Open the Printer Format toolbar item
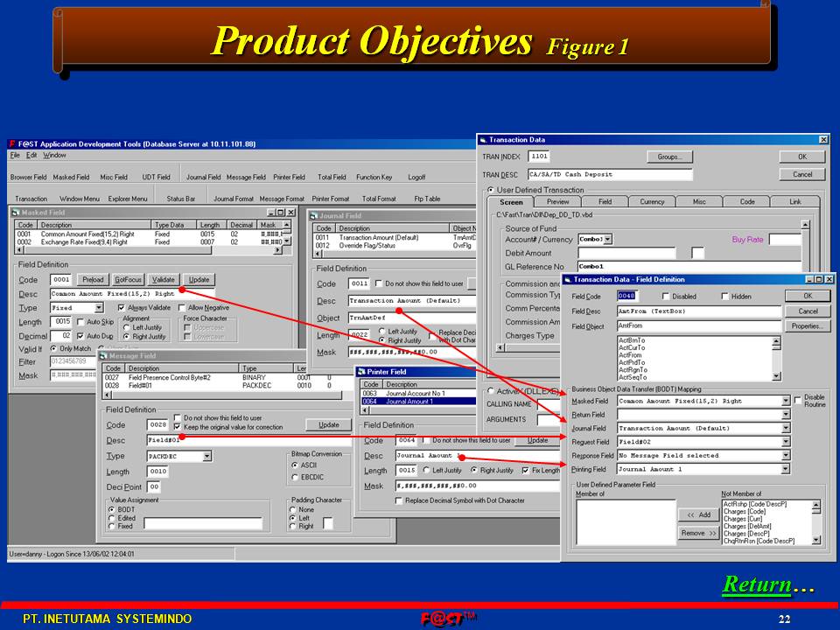Image resolution: width=840 pixels, height=630 pixels. point(330,199)
